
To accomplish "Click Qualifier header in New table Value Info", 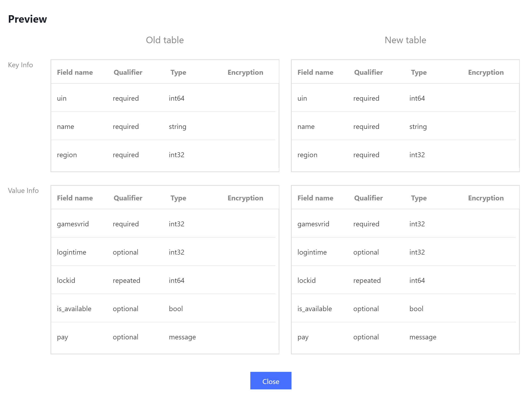I will (x=368, y=198).
